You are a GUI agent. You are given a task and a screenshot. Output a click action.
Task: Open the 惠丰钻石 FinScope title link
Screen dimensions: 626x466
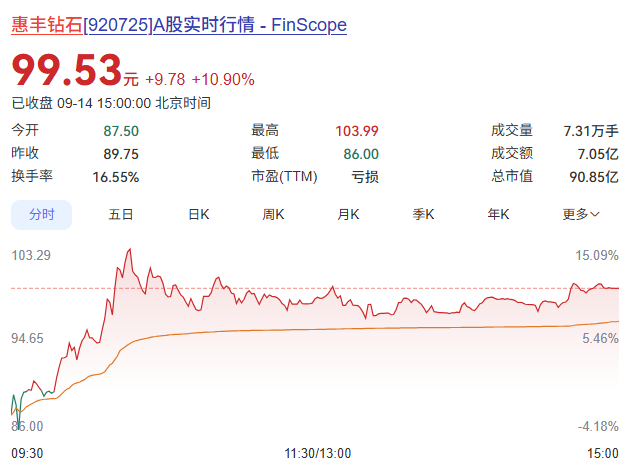coord(179,25)
